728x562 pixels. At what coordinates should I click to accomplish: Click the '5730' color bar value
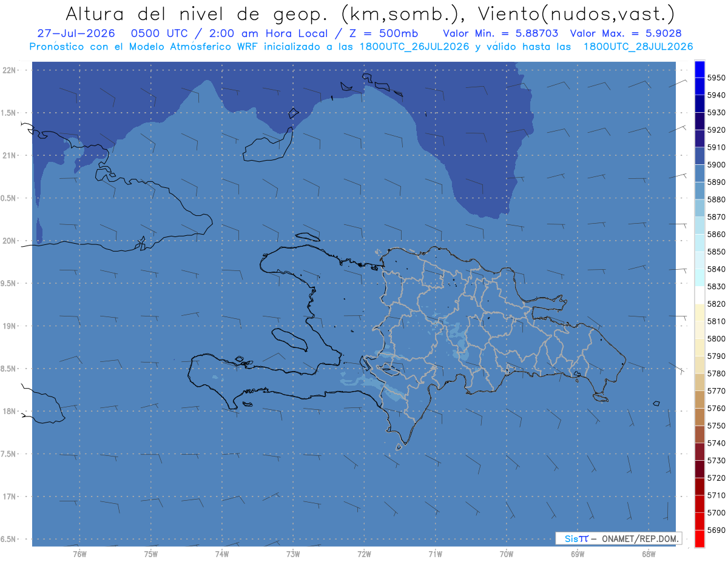coord(716,461)
